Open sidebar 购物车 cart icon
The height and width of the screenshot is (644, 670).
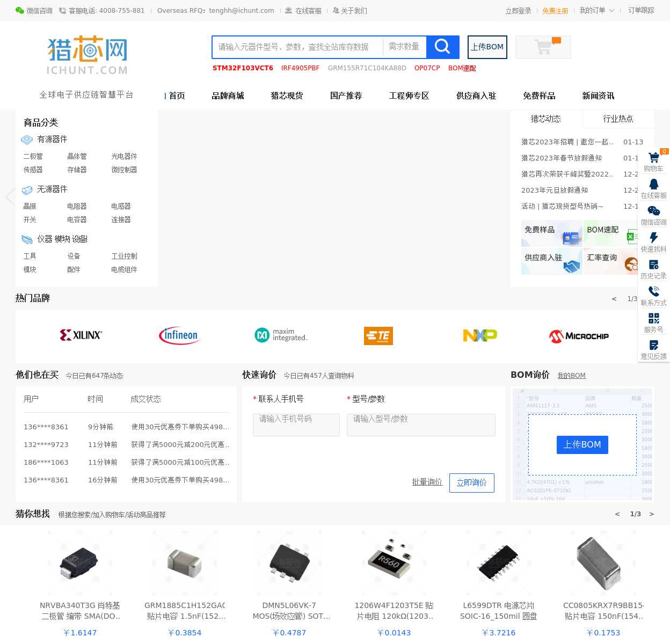(x=653, y=158)
